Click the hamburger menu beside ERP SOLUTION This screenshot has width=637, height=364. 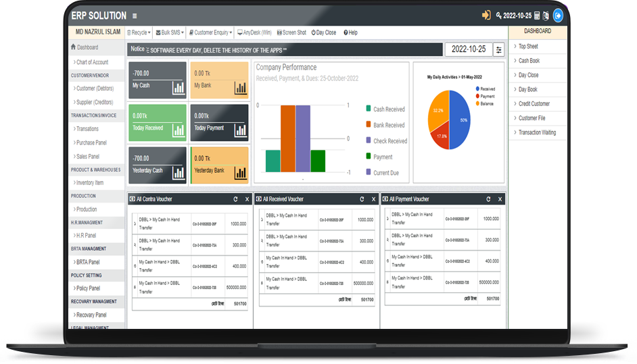point(135,16)
